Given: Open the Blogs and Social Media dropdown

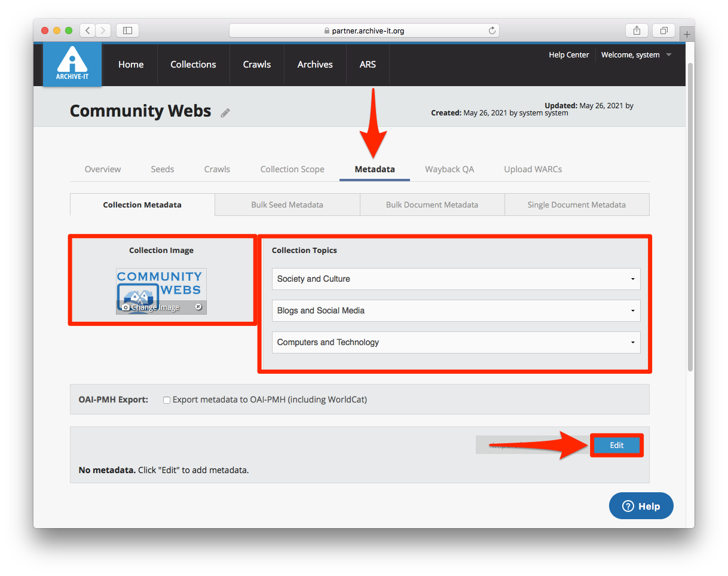Looking at the screenshot, I should [x=455, y=310].
